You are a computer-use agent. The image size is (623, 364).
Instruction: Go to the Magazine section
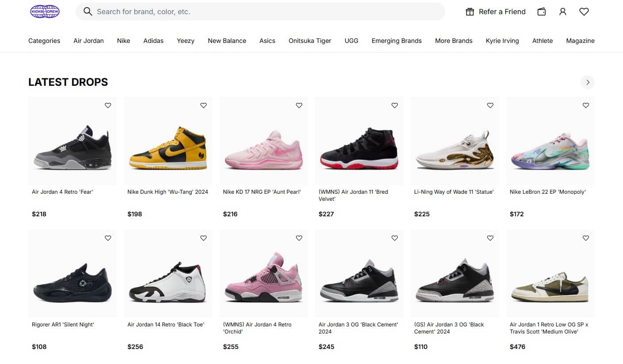click(580, 41)
